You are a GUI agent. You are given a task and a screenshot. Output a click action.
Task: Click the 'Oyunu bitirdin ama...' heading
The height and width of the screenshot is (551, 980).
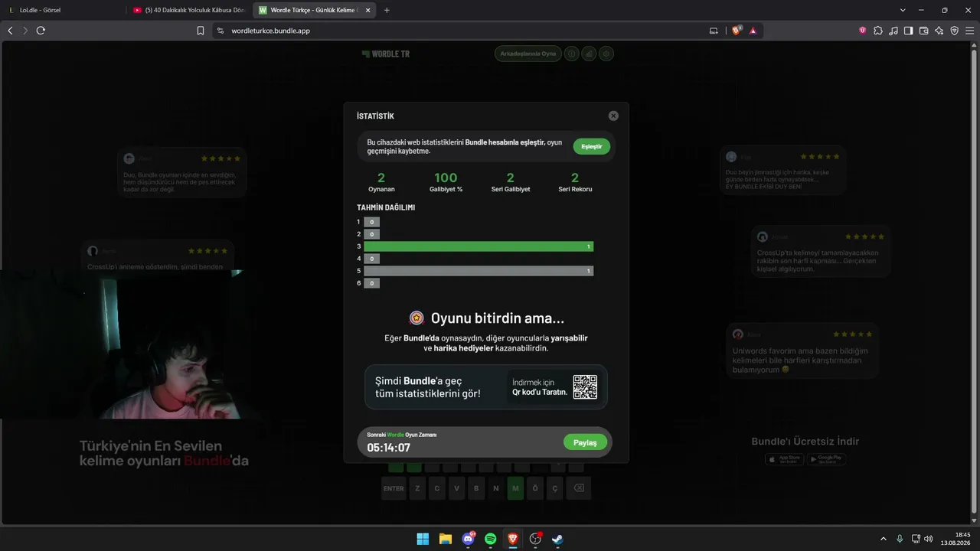[498, 318]
